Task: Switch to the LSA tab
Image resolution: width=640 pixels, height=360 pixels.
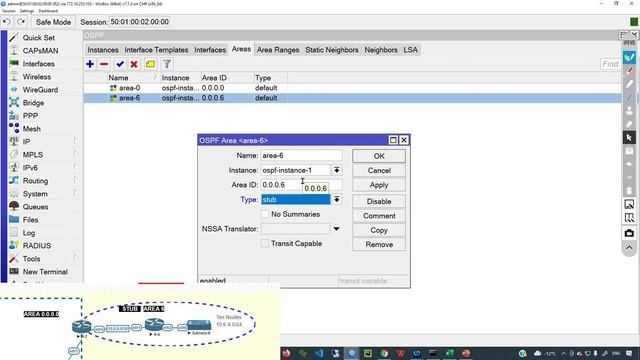Action: tap(410, 50)
